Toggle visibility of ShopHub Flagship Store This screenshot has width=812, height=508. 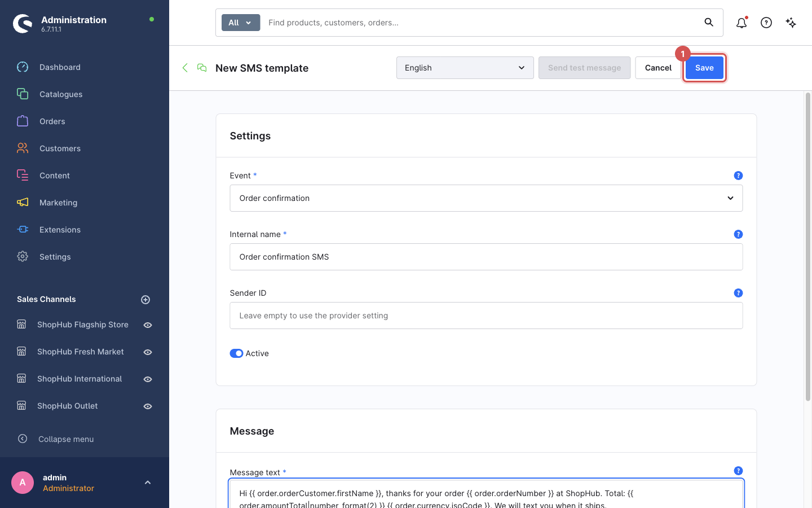(148, 325)
